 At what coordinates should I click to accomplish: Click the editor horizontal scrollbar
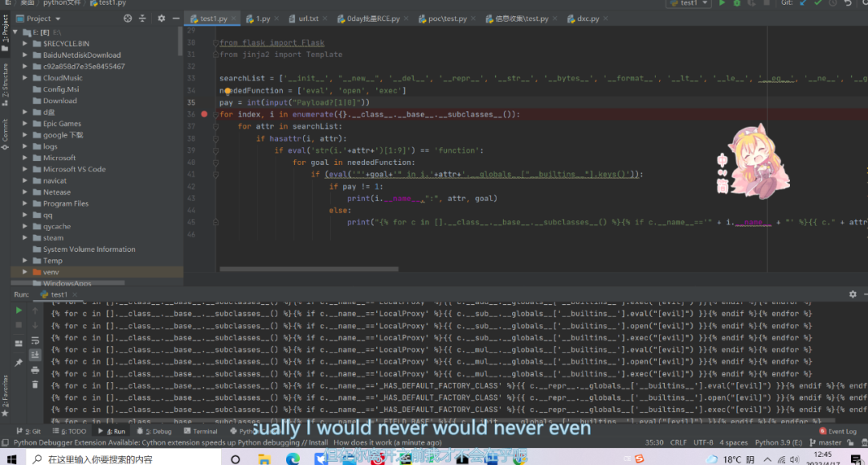coord(309,269)
